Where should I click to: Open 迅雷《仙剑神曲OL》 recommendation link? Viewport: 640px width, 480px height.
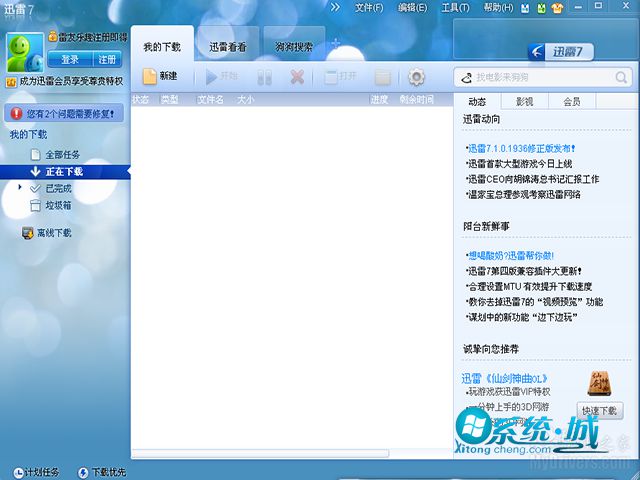coord(504,378)
